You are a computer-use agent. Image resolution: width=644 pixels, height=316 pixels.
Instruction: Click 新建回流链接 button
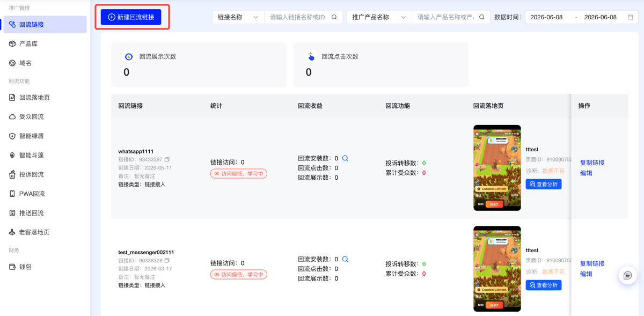[131, 17]
